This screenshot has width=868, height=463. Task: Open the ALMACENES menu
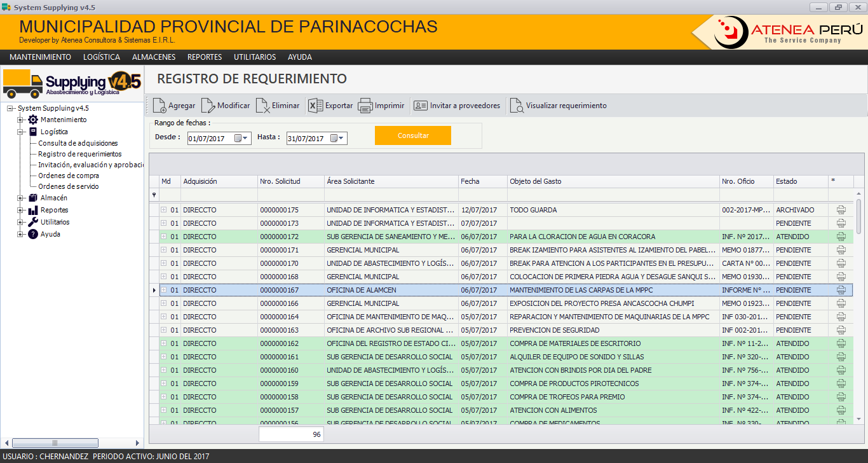(154, 57)
